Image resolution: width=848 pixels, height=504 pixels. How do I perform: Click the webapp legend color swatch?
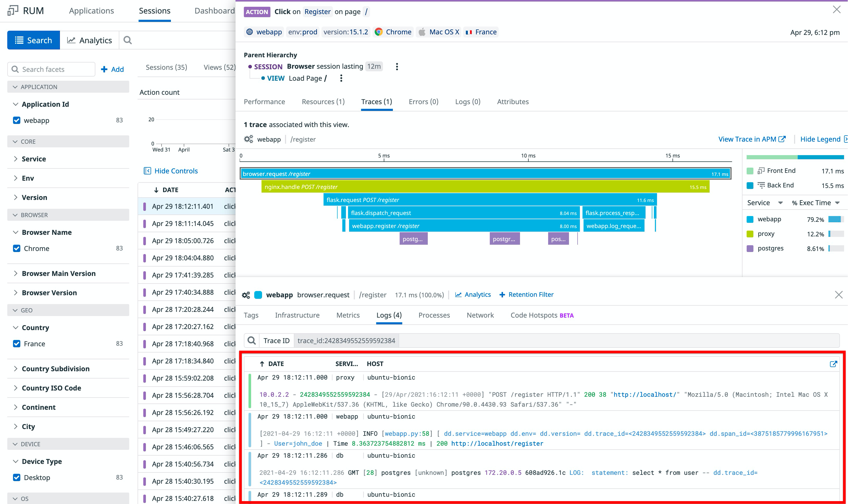click(x=750, y=219)
